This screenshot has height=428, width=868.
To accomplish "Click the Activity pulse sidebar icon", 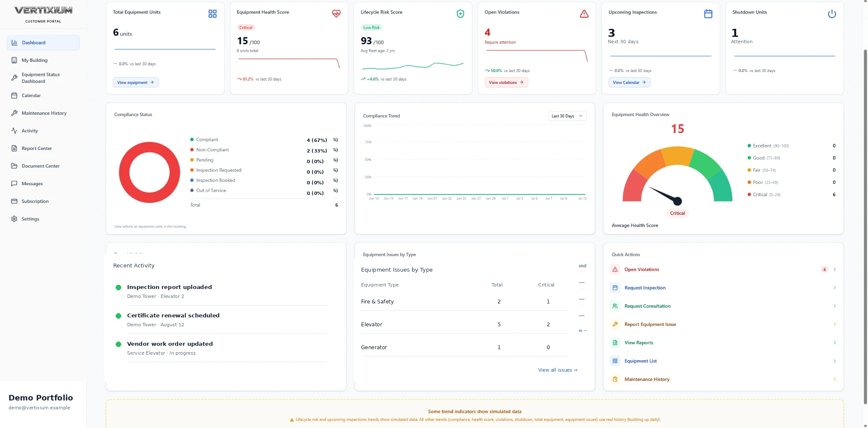I will [x=14, y=131].
